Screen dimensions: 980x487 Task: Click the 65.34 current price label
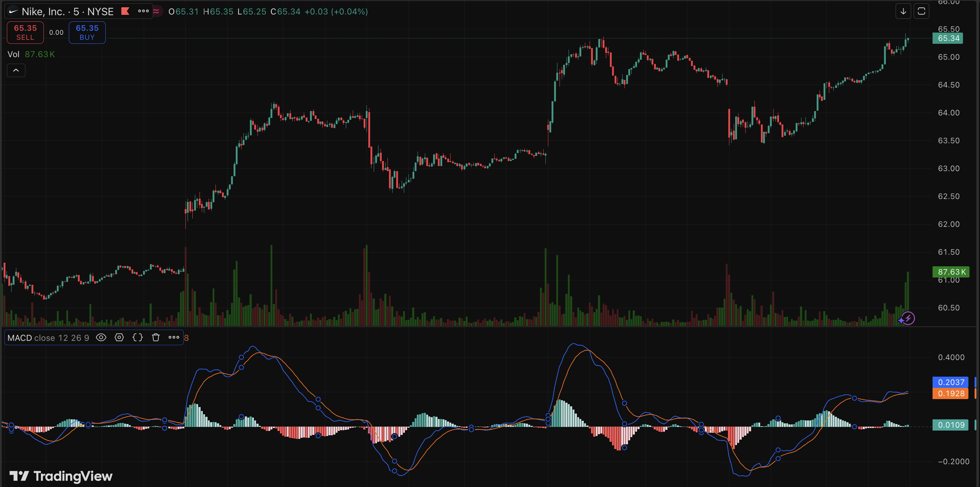click(x=948, y=38)
